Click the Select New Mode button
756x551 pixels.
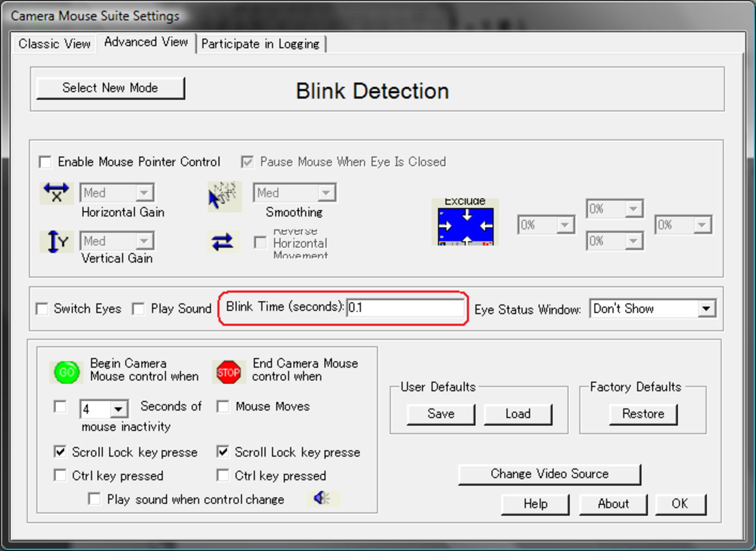(111, 88)
